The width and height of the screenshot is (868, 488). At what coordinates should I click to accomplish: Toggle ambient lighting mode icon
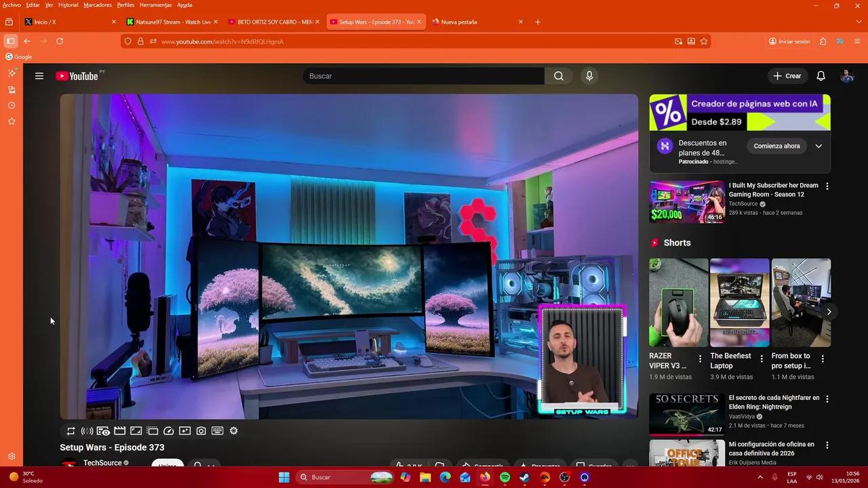87,430
